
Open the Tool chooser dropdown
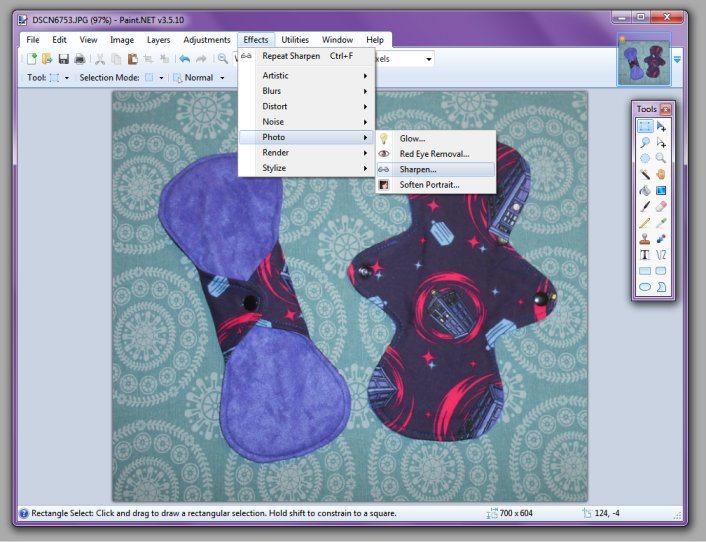[60, 77]
